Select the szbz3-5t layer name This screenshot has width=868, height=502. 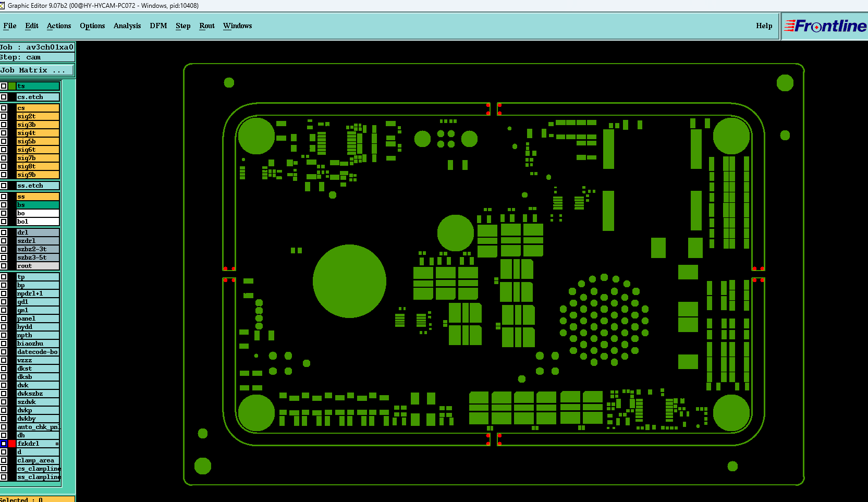(x=38, y=258)
